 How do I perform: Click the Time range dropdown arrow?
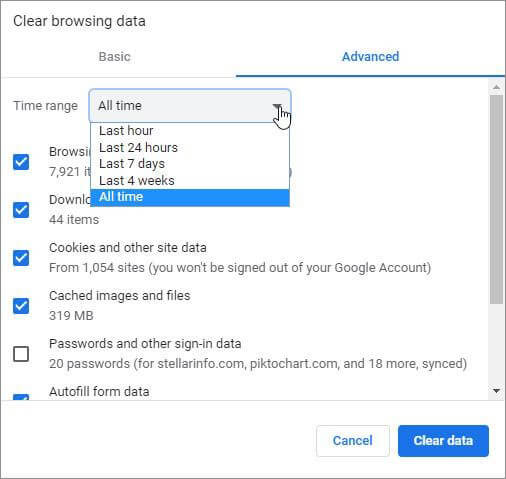(x=277, y=106)
